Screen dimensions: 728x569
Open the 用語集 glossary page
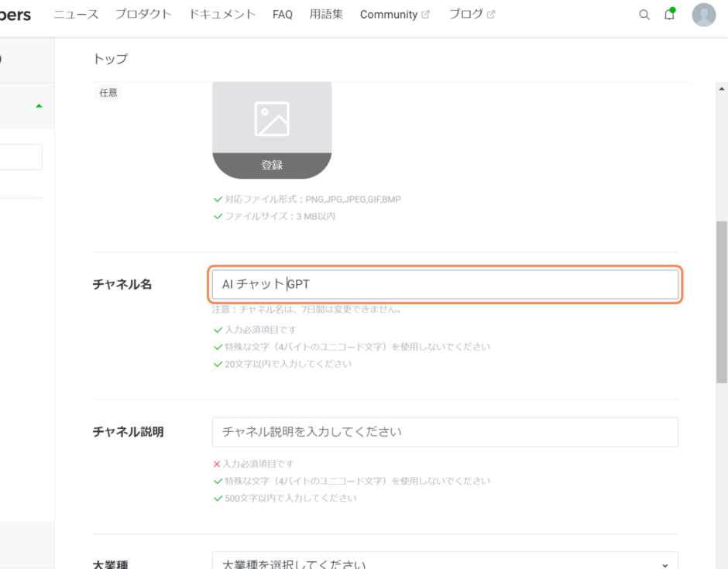(326, 14)
